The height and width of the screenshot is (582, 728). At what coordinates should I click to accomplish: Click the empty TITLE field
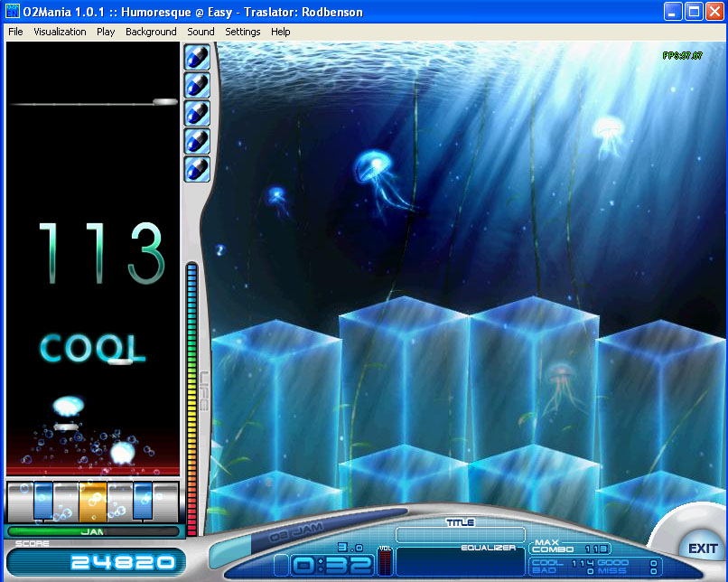point(460,535)
